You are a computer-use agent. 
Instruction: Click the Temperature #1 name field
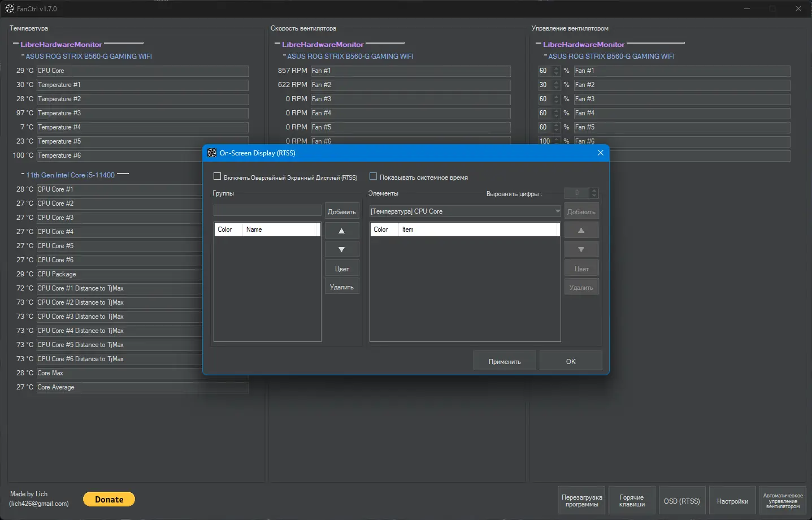click(142, 85)
